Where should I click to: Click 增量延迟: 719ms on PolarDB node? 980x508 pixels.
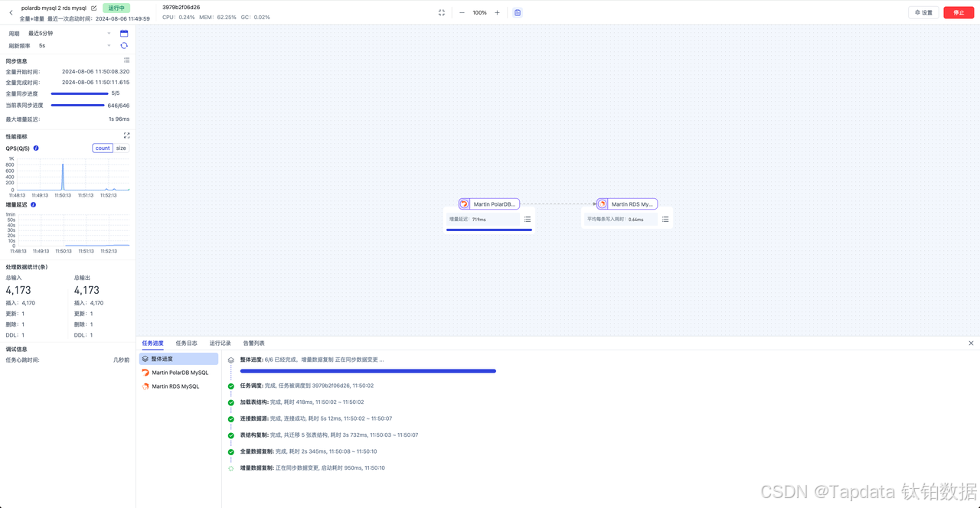[468, 220]
